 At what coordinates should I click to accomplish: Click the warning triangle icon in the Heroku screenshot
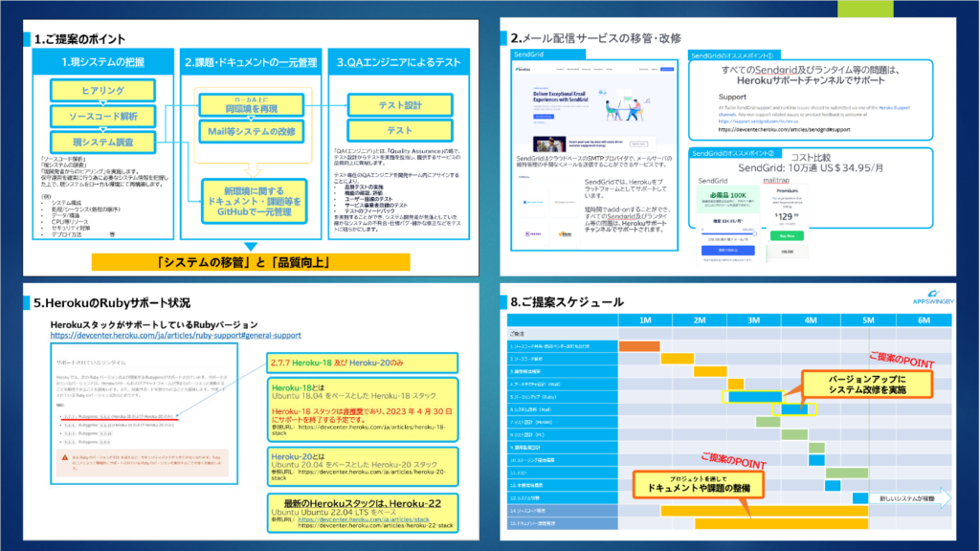[64, 455]
